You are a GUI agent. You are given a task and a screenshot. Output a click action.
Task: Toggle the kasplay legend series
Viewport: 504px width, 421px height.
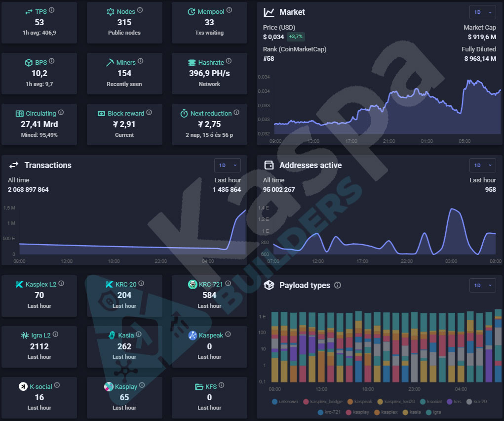pos(357,412)
